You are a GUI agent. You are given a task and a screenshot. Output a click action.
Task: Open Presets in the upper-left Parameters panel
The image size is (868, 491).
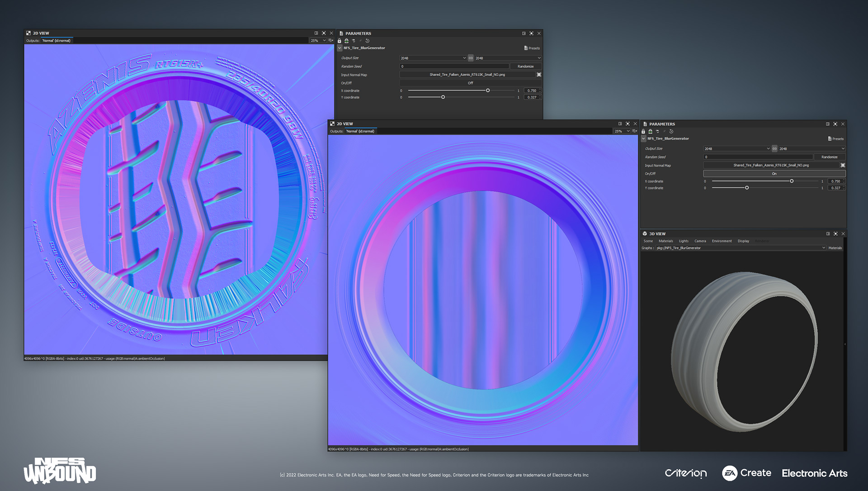tap(532, 48)
